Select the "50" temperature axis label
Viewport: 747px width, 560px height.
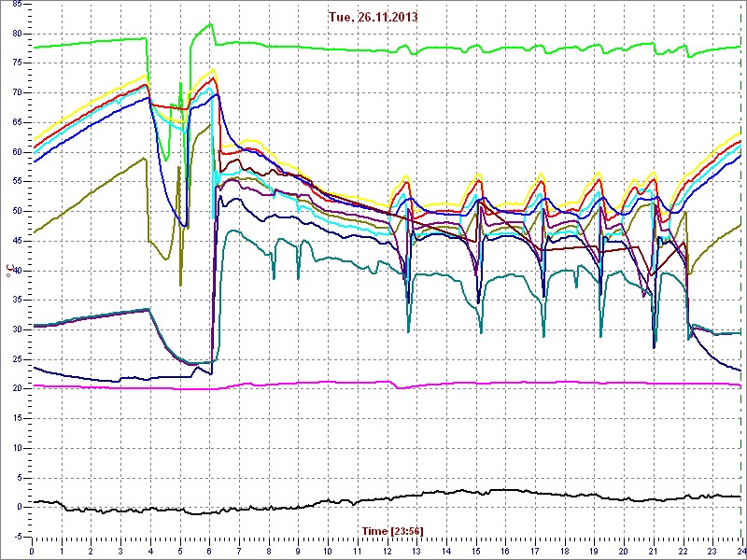click(x=17, y=212)
